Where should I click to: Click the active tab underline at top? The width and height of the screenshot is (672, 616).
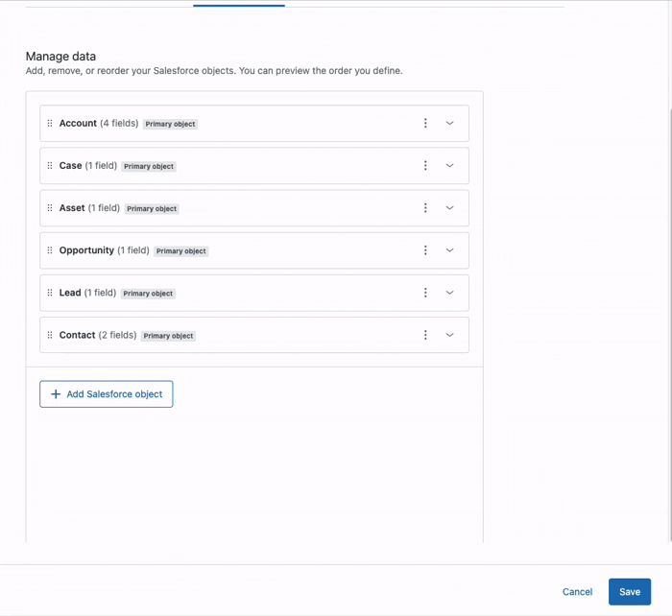(x=238, y=6)
